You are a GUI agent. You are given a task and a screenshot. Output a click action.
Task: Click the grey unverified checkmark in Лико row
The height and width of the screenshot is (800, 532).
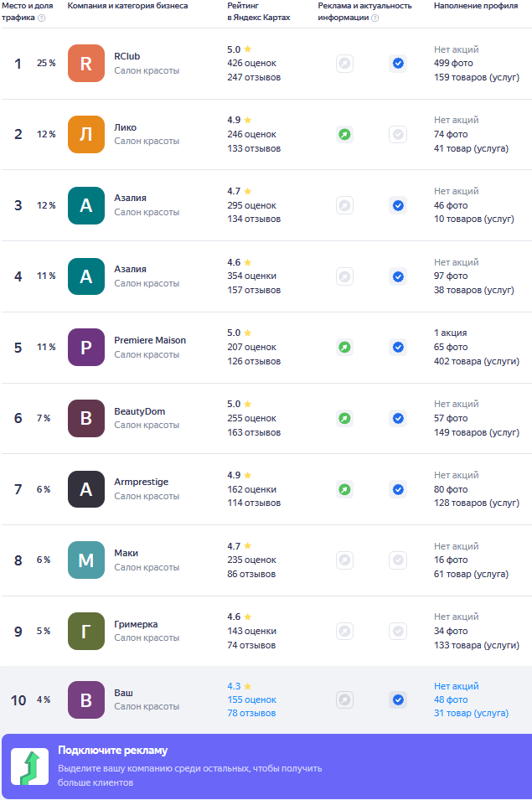[x=398, y=135]
